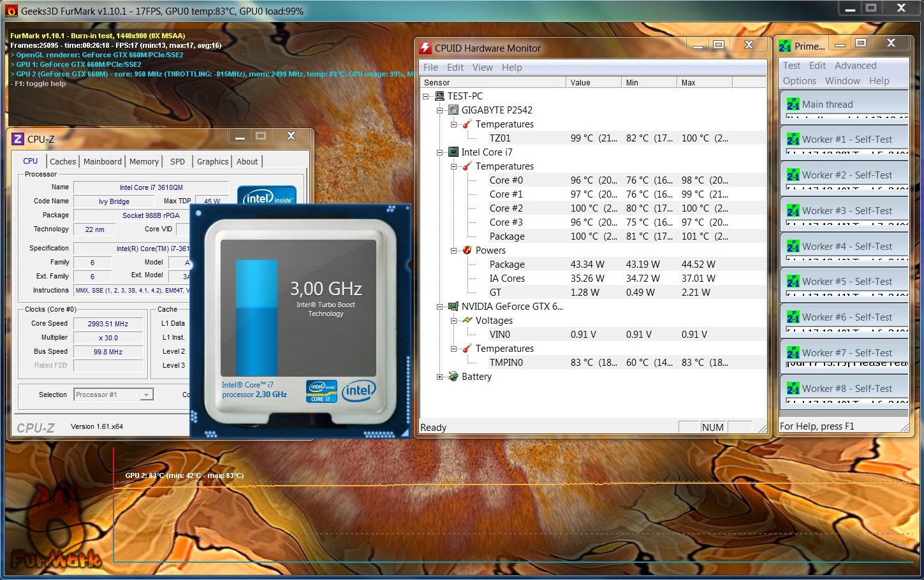The image size is (924, 580).
Task: Click the Voltages icon under NVIDIA GeForce
Action: (x=467, y=321)
